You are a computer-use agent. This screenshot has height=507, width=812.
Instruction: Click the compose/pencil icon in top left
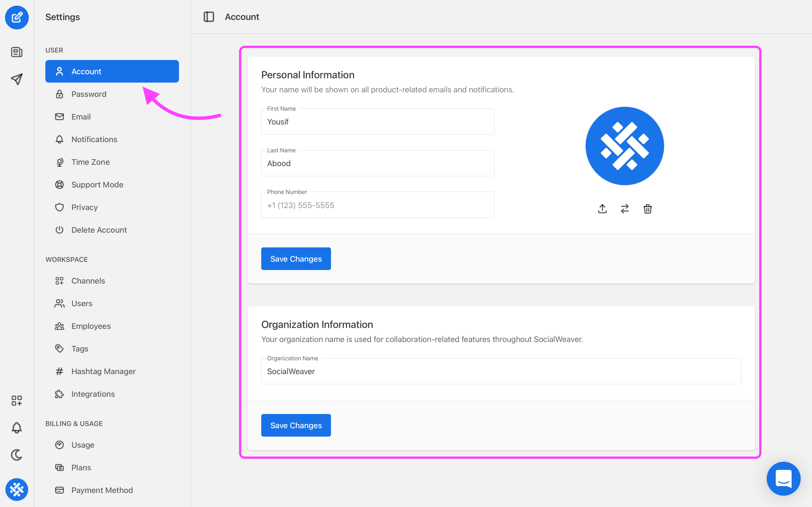(17, 17)
